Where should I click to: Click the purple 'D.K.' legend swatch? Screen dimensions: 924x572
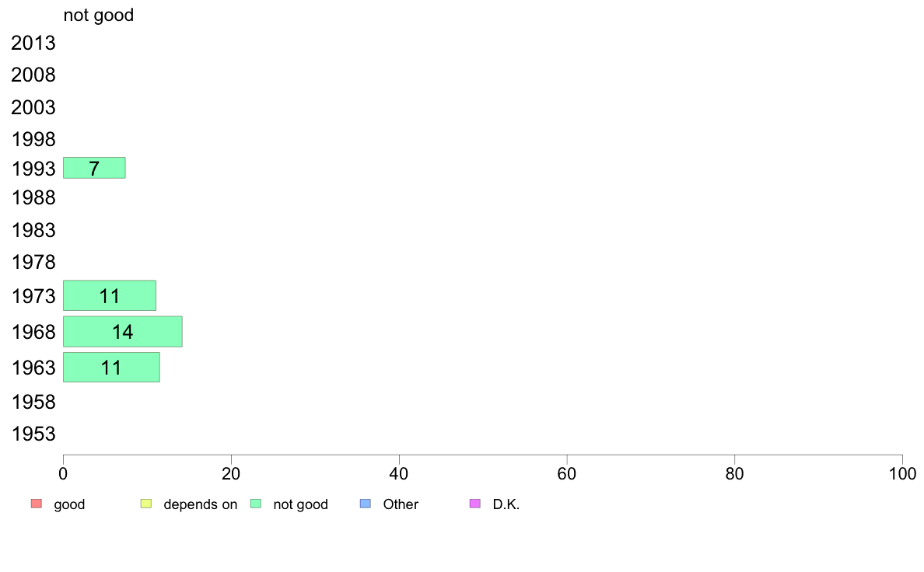pos(475,504)
